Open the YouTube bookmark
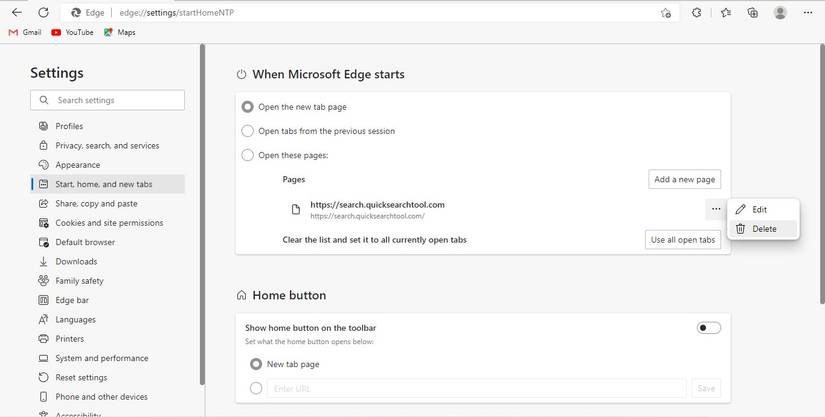Viewport: 825px width, 417px height. [x=72, y=32]
